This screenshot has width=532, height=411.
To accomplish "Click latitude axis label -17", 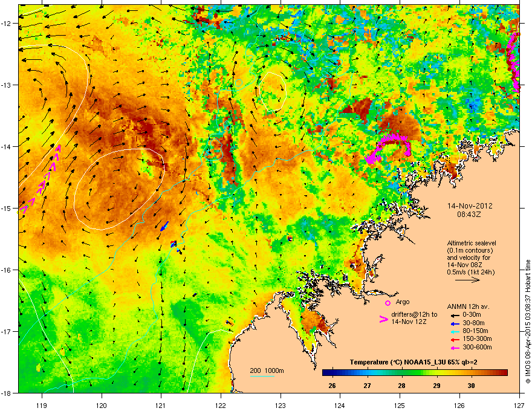I will [x=7, y=331].
